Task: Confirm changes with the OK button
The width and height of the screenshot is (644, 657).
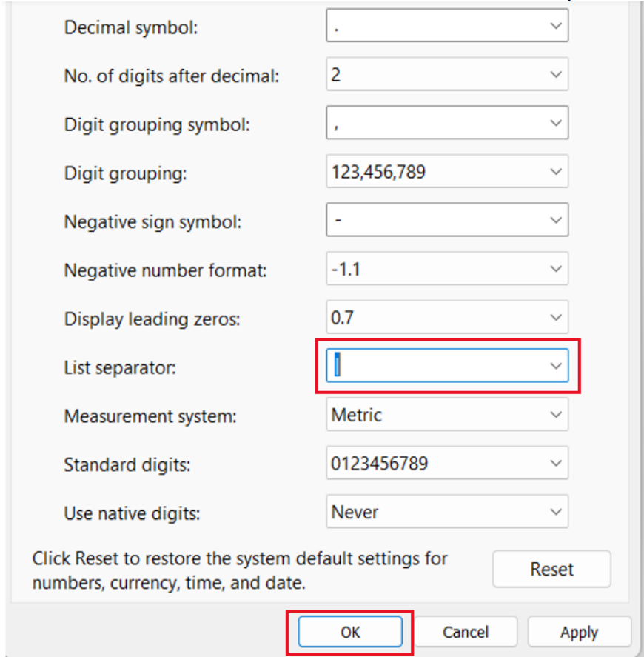Action: (x=349, y=632)
